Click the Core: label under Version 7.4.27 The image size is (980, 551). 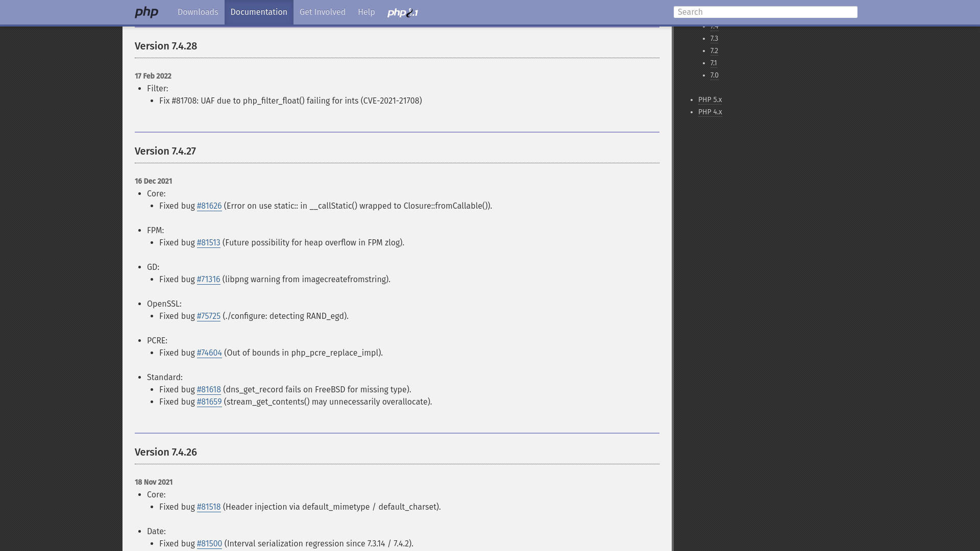[x=156, y=194]
